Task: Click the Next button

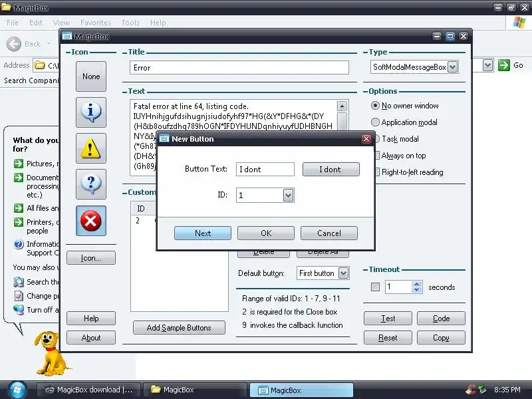Action: (x=203, y=233)
